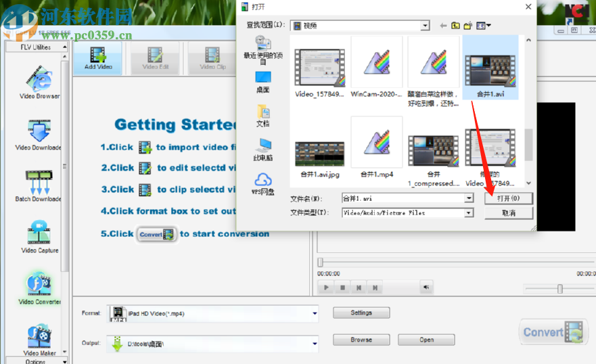Open Video Capture in the sidebar
This screenshot has height=364, width=596.
tap(39, 237)
